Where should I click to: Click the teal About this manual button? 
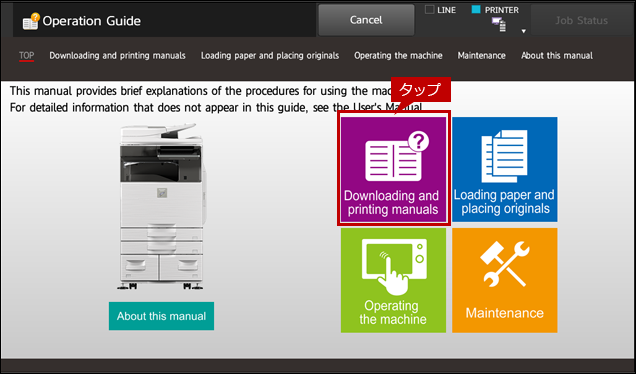(161, 316)
